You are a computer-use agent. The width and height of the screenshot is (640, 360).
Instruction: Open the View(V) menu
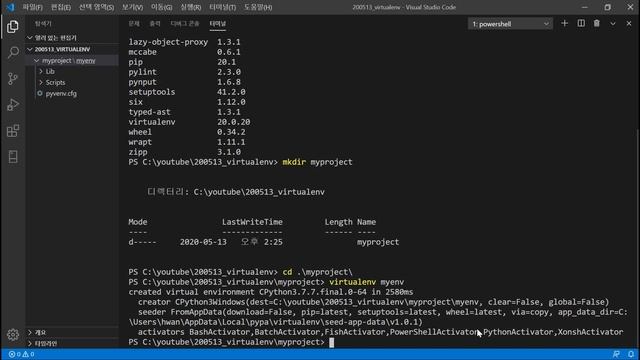132,7
